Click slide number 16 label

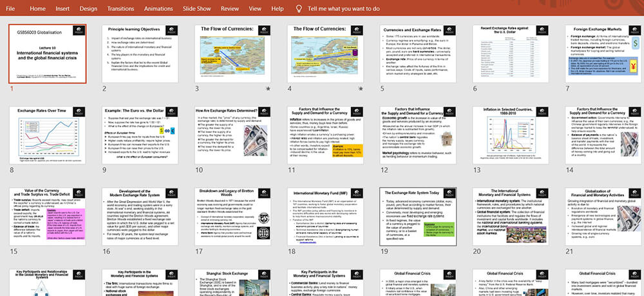(106, 252)
